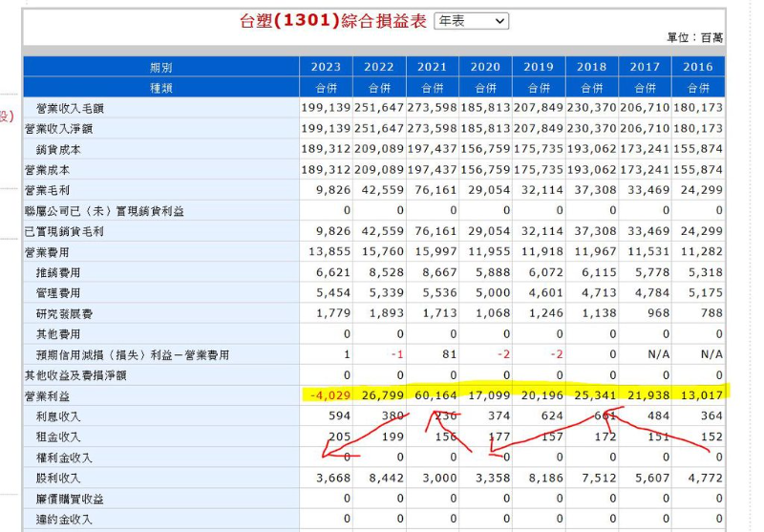Click the 營業毛利 row label

click(x=47, y=190)
